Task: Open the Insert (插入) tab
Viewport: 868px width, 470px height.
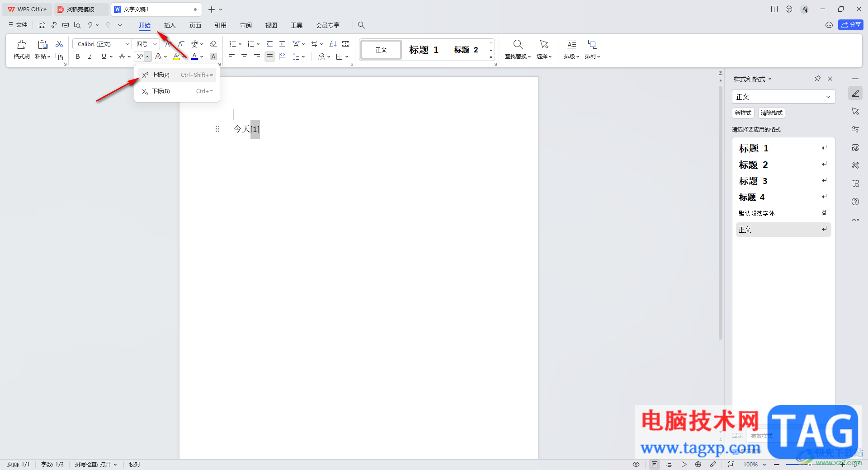Action: [170, 25]
